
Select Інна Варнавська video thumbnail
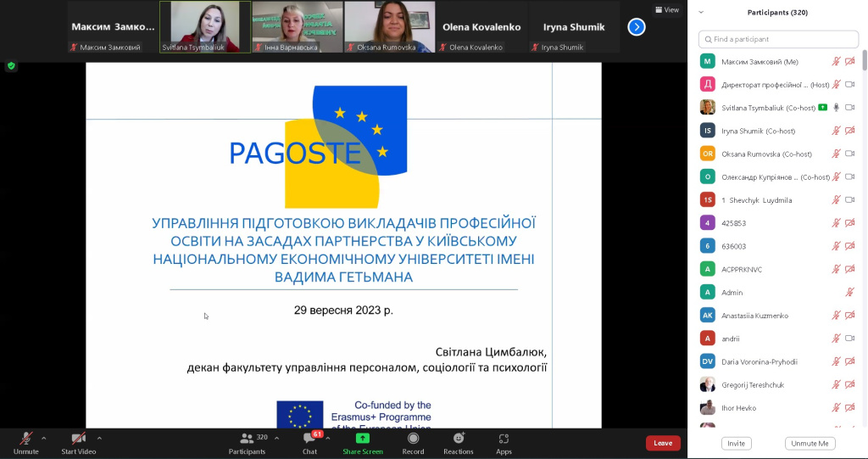pos(298,26)
